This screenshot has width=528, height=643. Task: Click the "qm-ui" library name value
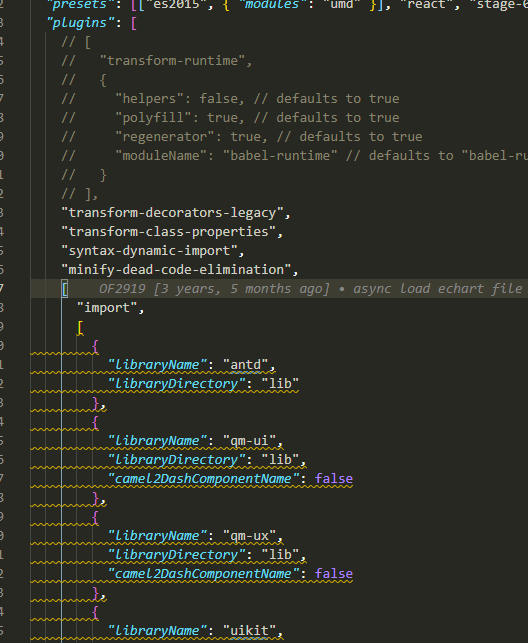[x=249, y=440]
